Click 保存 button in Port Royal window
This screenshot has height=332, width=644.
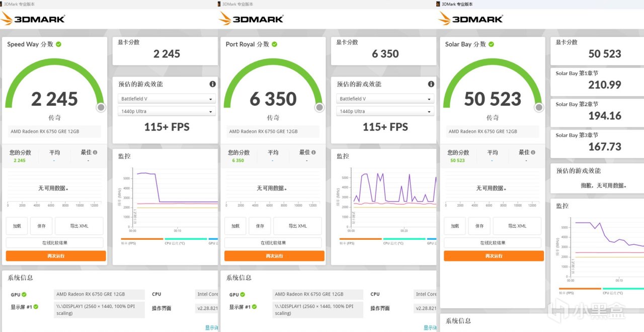[260, 226]
